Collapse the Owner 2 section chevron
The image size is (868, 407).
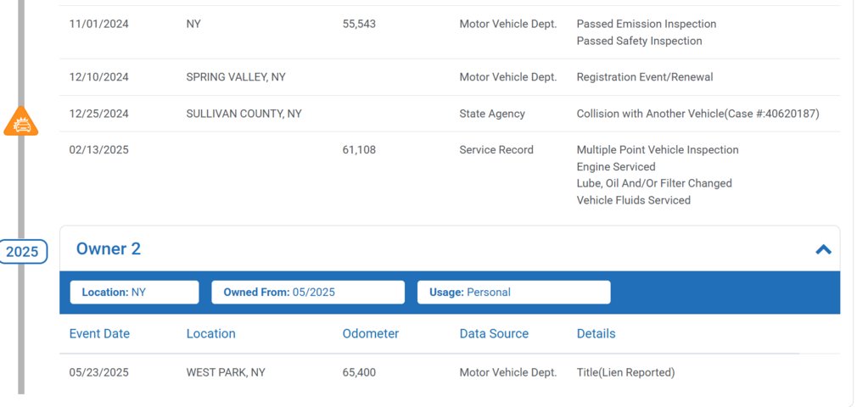coord(822,249)
